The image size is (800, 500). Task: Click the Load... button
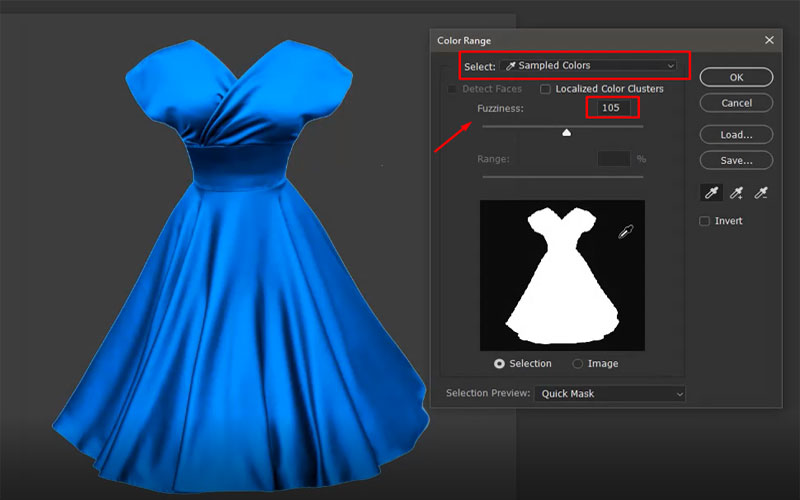coord(735,134)
